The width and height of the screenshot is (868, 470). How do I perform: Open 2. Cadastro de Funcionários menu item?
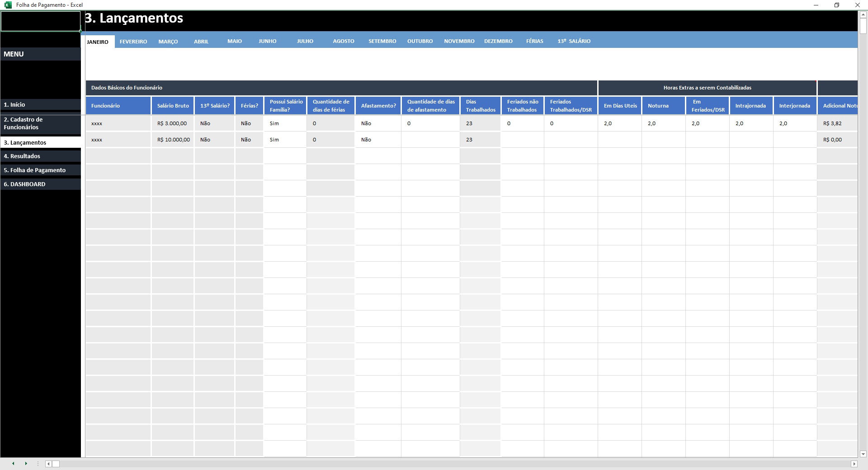click(x=41, y=123)
